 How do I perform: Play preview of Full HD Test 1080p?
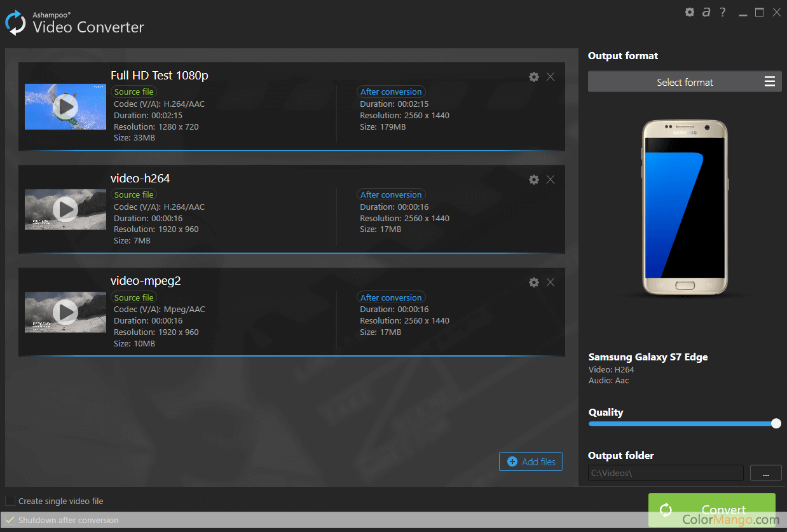tap(65, 107)
